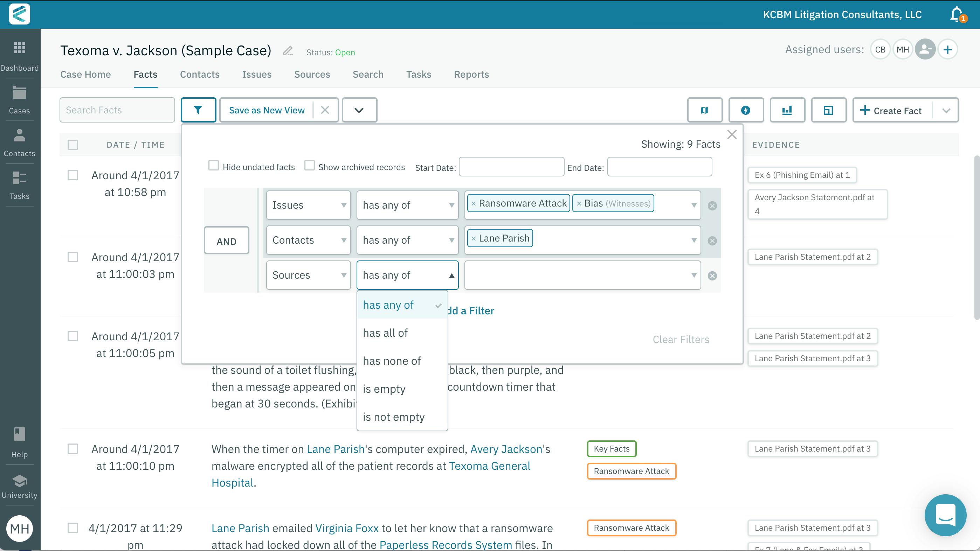The width and height of the screenshot is (980, 551).
Task: Open the Dashboard from the sidebar
Action: tap(19, 55)
